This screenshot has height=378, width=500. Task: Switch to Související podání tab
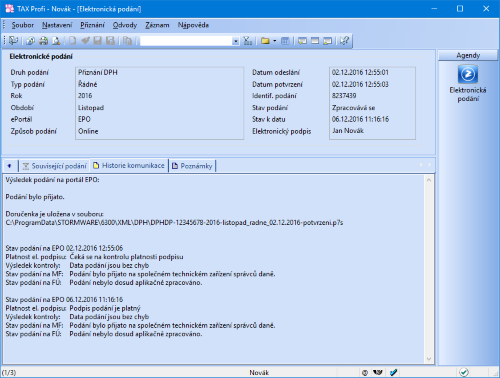[x=55, y=166]
